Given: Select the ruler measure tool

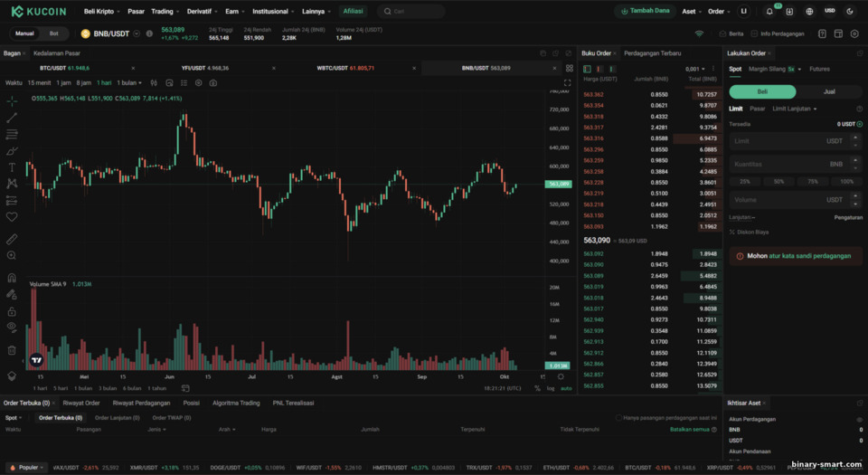Looking at the screenshot, I should 12,239.
